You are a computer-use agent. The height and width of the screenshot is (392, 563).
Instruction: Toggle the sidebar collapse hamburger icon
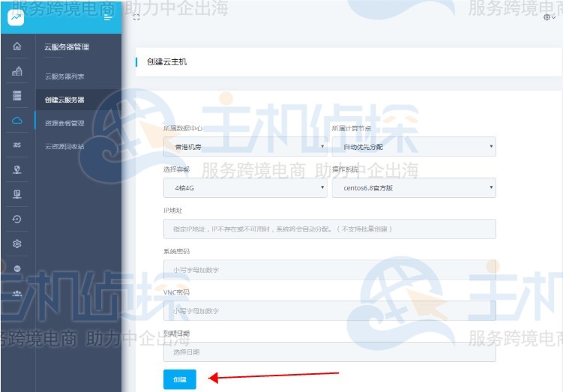(x=108, y=17)
